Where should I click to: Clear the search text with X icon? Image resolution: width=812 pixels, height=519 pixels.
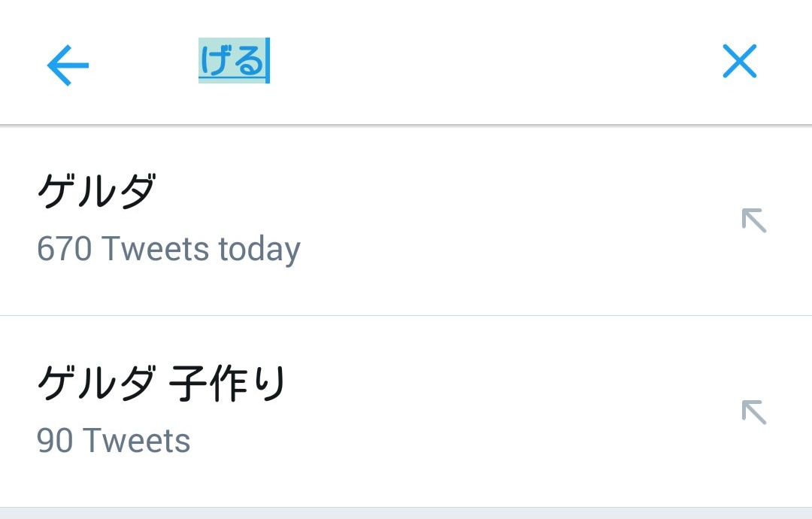tap(739, 62)
